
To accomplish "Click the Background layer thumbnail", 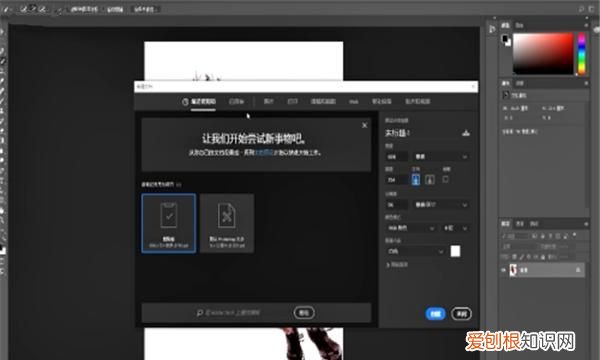I will [x=513, y=270].
